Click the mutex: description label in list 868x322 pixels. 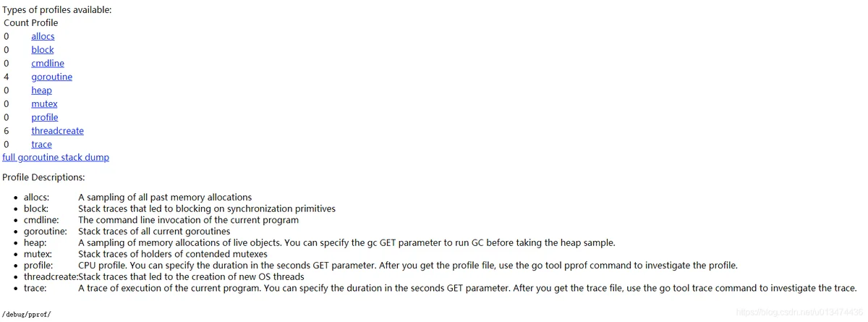click(x=38, y=254)
